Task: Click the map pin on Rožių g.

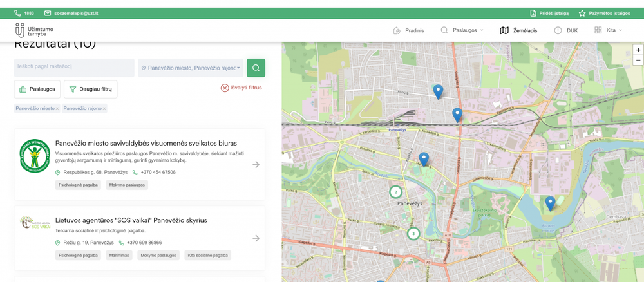Action: [438, 91]
